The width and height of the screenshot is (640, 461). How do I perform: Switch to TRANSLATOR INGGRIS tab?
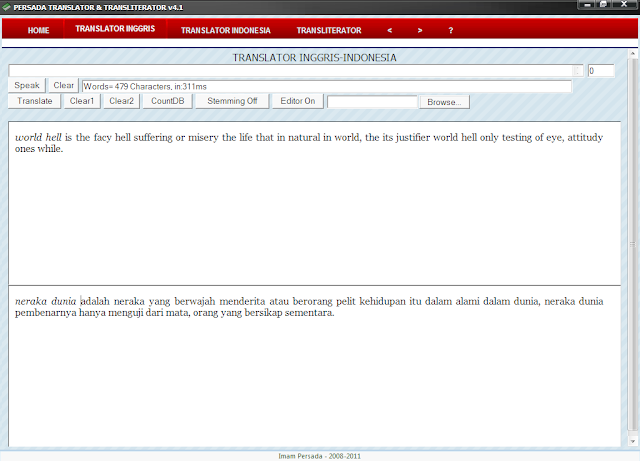coord(115,29)
